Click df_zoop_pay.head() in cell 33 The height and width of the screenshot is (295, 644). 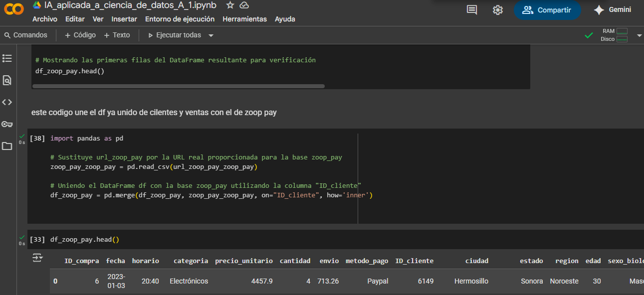tap(85, 240)
